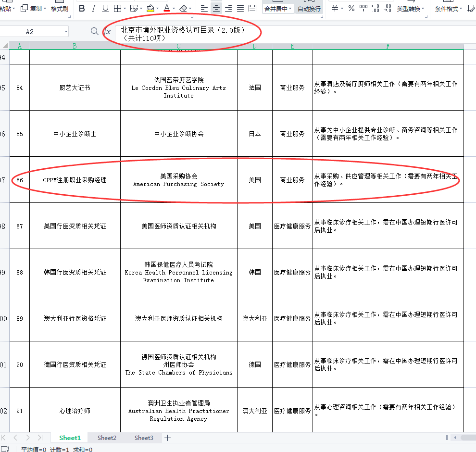Switch to the Sheet3 tab
476x452 pixels.
(144, 438)
